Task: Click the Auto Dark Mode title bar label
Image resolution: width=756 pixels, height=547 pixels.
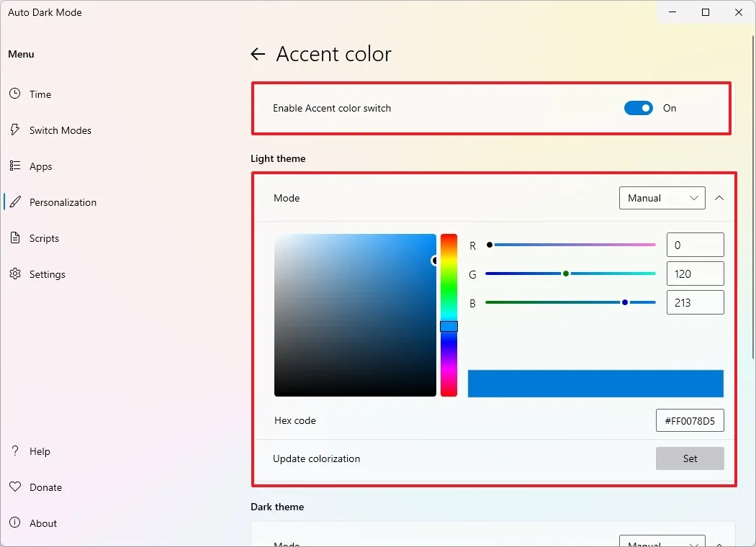Action: point(45,12)
